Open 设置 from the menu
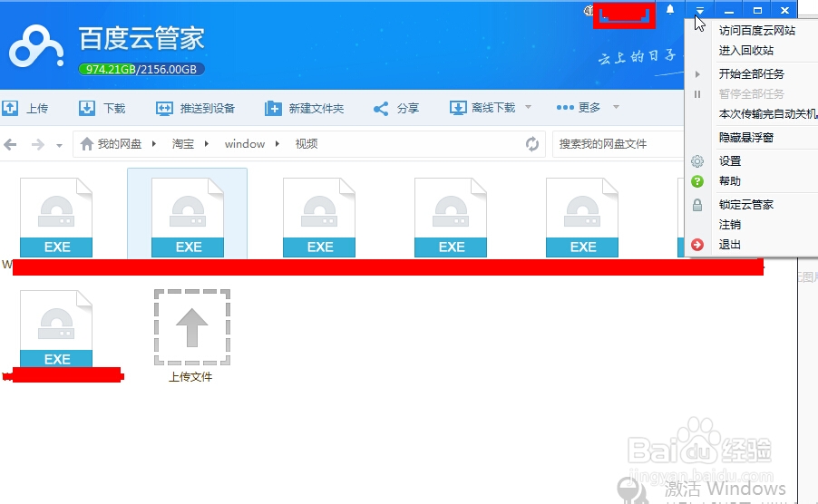 [730, 161]
